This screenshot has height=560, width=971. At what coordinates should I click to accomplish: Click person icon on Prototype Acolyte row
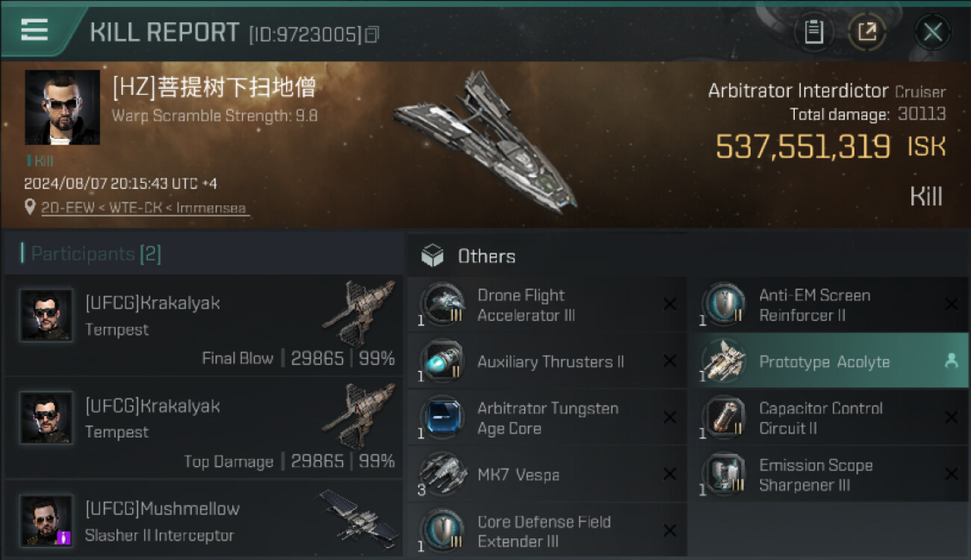pos(951,361)
